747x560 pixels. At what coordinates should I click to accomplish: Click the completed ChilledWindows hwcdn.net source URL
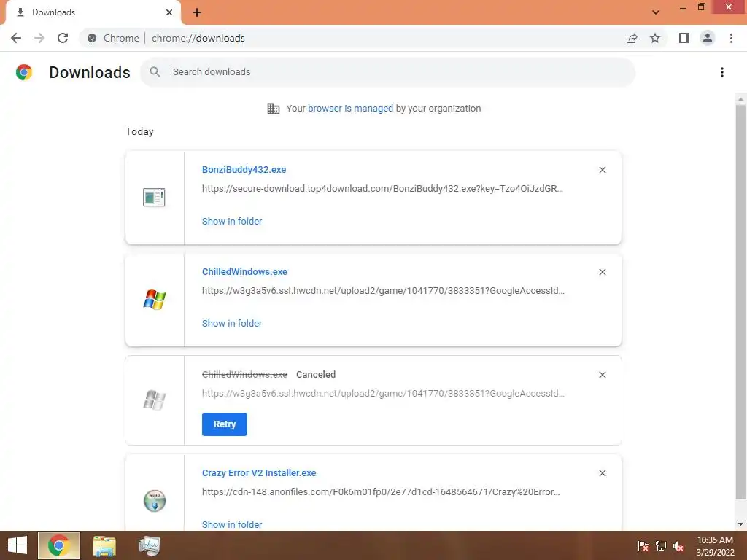(383, 290)
